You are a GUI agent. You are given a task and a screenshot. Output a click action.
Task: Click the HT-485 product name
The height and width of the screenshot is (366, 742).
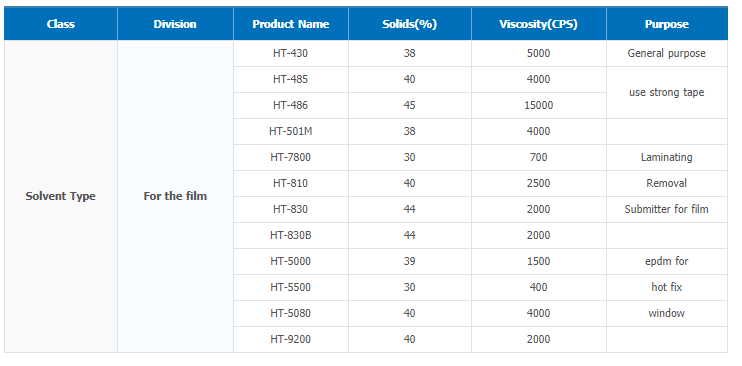click(x=291, y=79)
